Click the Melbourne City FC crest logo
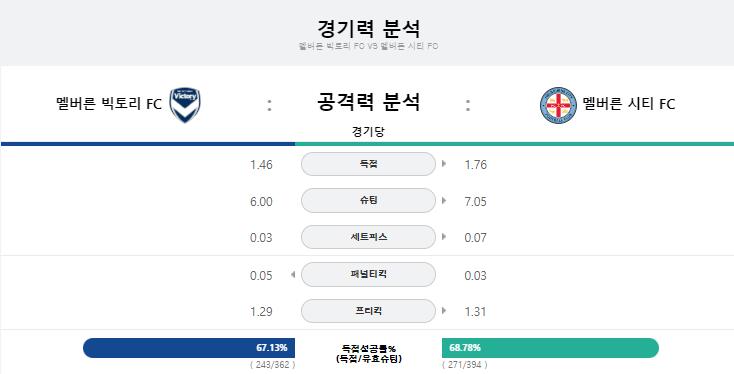This screenshot has height=374, width=734. [x=558, y=105]
